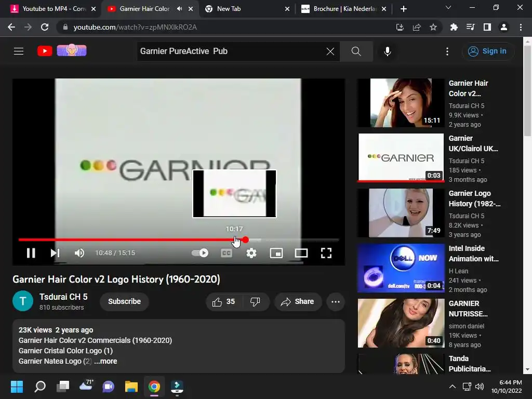Image resolution: width=532 pixels, height=399 pixels.
Task: Seek to a later point on the progress bar
Action: 294,240
